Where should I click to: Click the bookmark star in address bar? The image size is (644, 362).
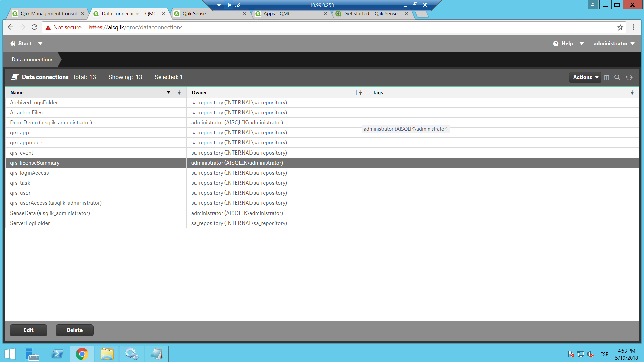coord(620,27)
